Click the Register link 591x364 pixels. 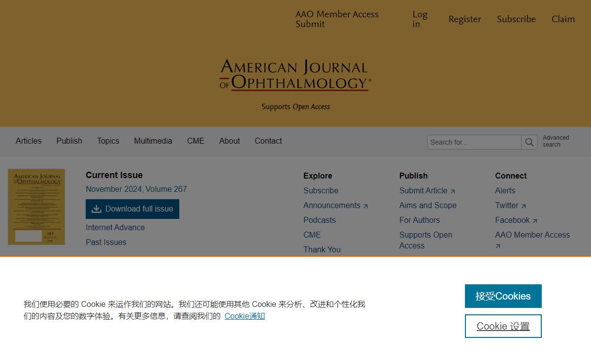[x=465, y=19]
